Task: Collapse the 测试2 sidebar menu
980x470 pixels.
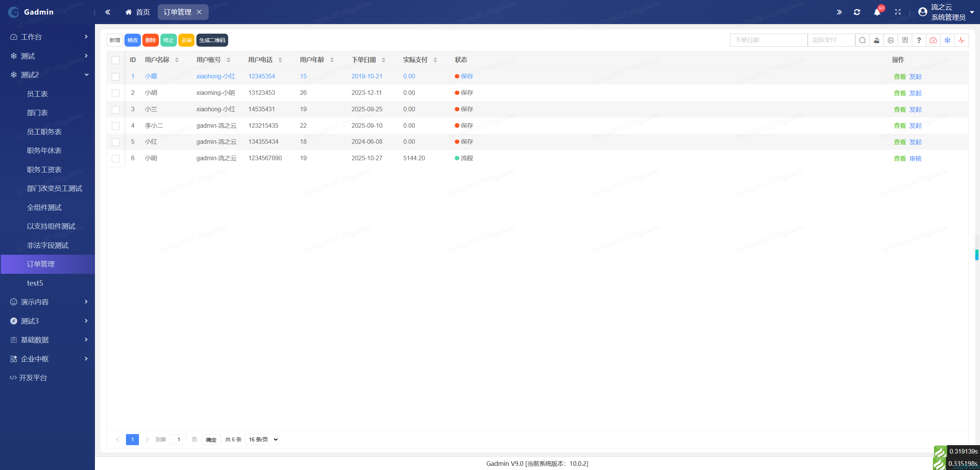Action: pos(47,75)
